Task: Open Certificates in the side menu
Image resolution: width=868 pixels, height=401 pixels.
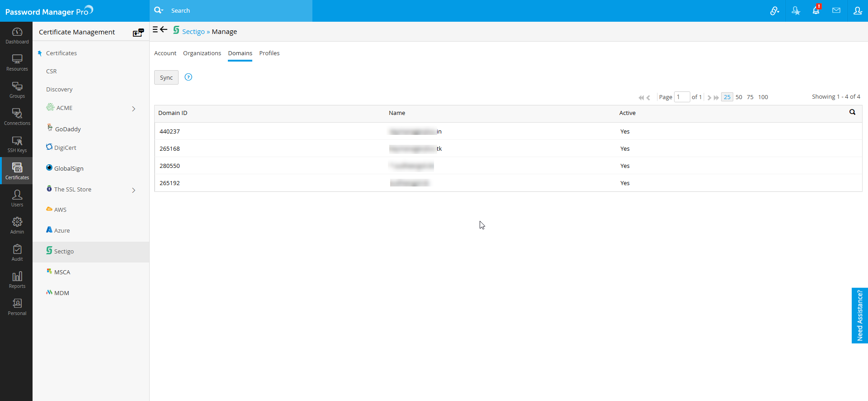Action: pos(61,53)
